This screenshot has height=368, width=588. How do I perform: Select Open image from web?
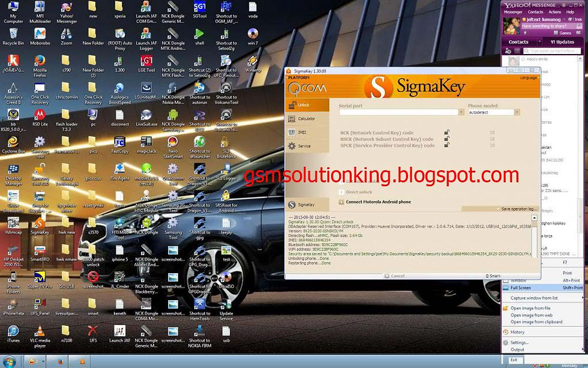pos(542,315)
